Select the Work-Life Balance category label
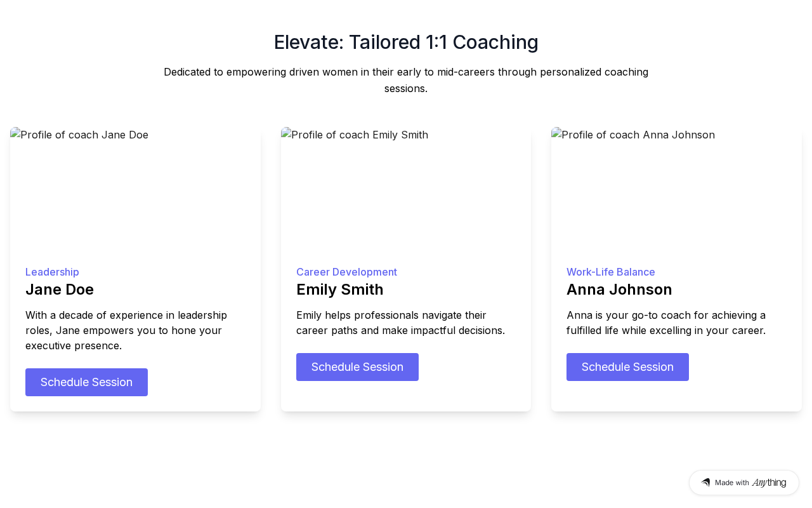812x508 pixels. tap(611, 272)
